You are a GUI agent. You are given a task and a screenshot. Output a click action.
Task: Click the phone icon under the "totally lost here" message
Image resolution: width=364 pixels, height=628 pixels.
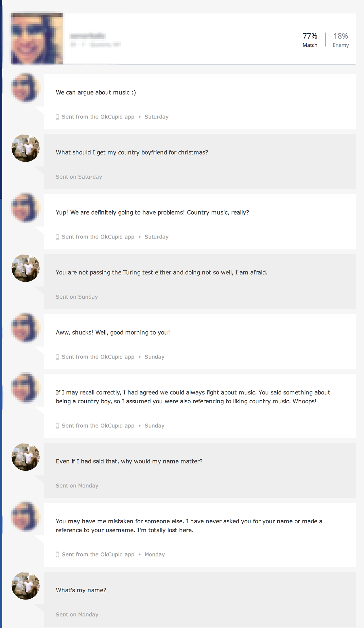58,554
